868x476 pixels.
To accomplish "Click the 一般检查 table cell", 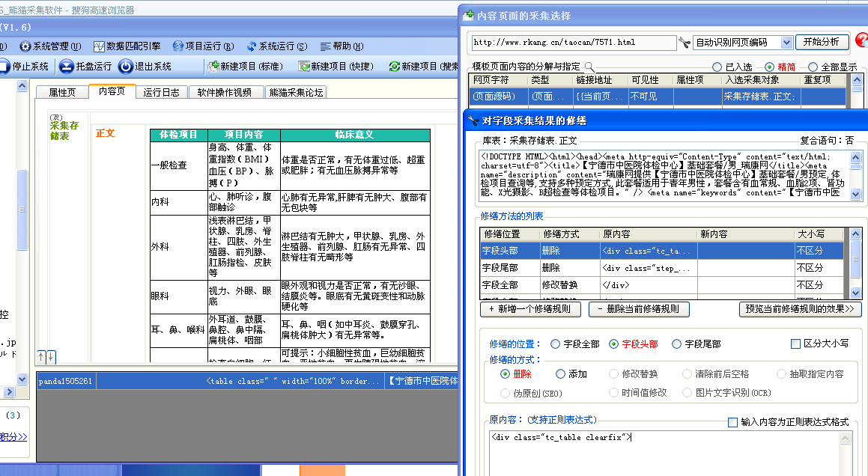I will pos(178,165).
